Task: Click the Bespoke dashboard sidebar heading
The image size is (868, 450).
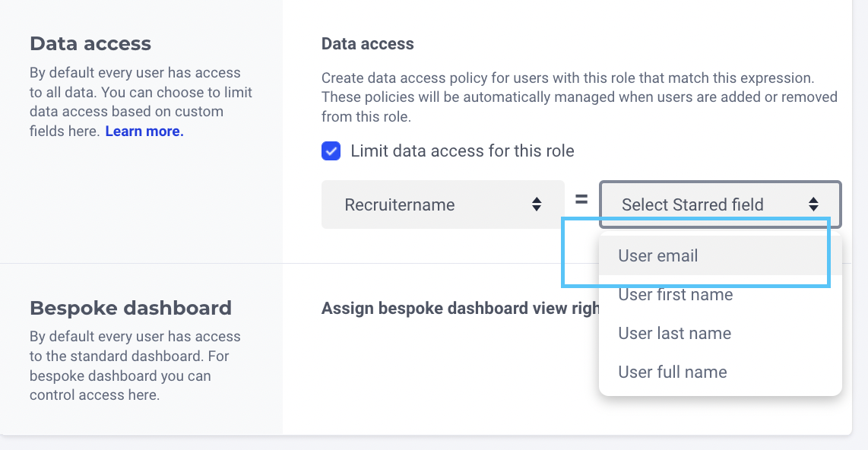Action: 131,308
